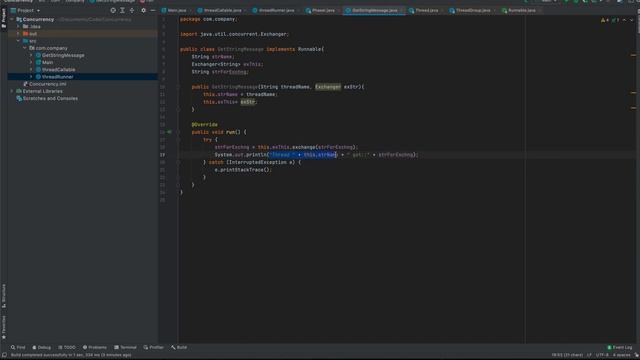Click fold toggle beside try block
Screen dimensions: 640x360
tap(178, 140)
